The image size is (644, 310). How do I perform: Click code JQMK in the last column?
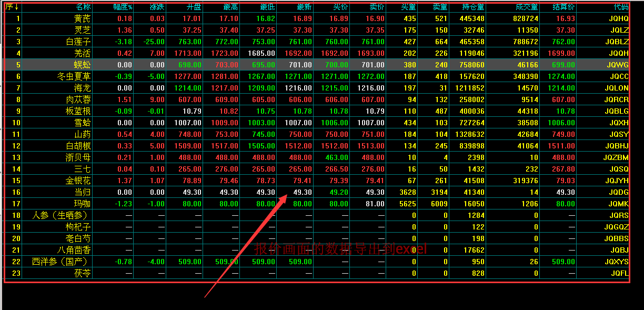pyautogui.click(x=619, y=204)
